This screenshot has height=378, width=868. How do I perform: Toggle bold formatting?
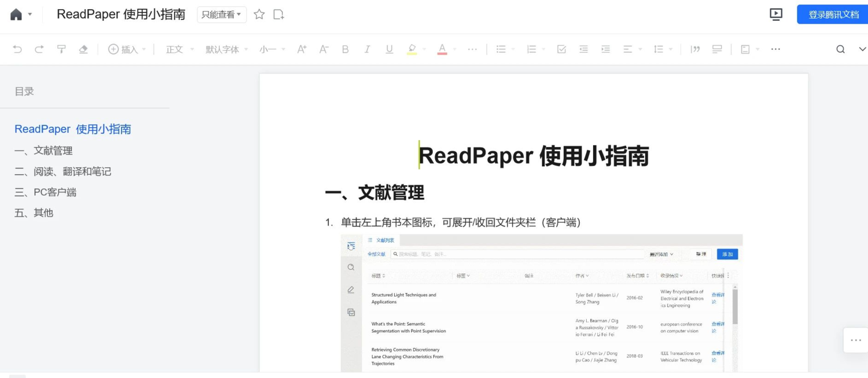pyautogui.click(x=345, y=49)
